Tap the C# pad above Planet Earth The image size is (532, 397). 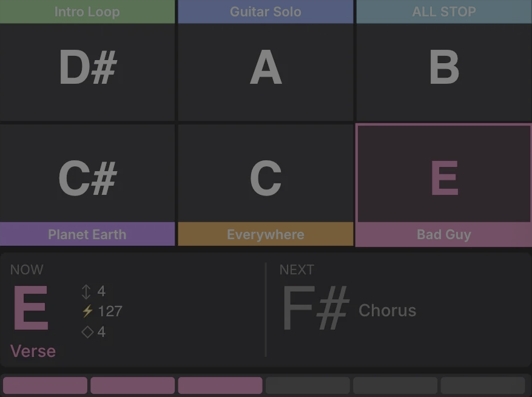[x=87, y=178]
